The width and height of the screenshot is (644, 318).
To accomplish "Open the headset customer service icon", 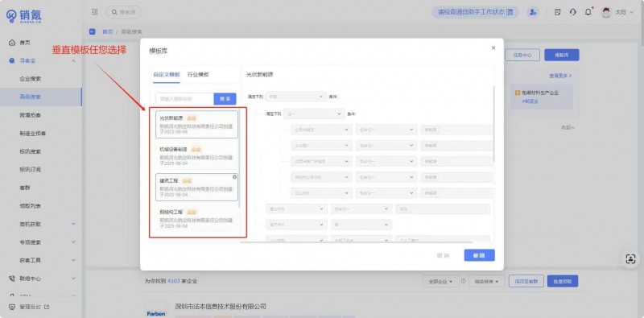I will (573, 12).
